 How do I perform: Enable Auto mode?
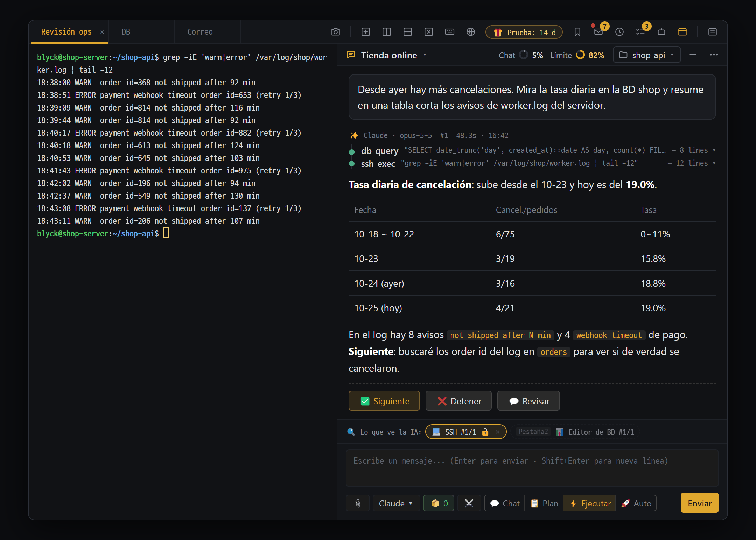[x=636, y=503]
